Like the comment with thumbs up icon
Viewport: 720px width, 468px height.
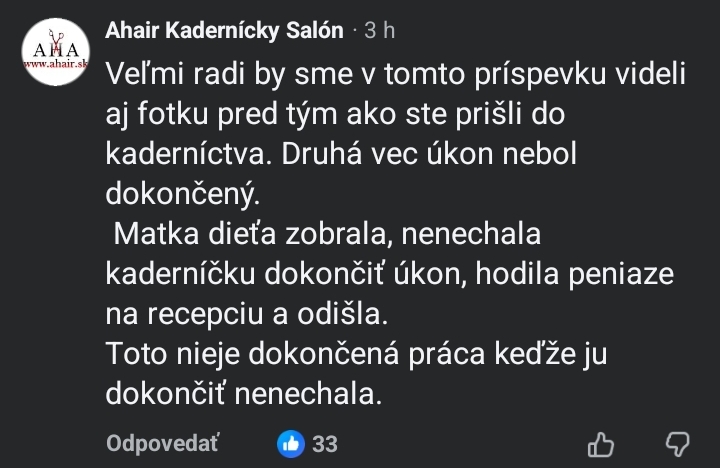point(600,443)
